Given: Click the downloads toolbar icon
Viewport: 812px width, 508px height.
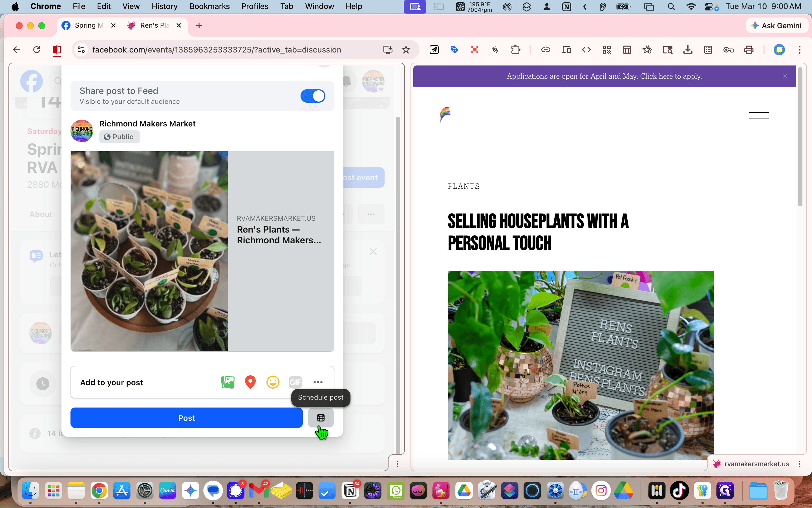Looking at the screenshot, I should [x=688, y=50].
